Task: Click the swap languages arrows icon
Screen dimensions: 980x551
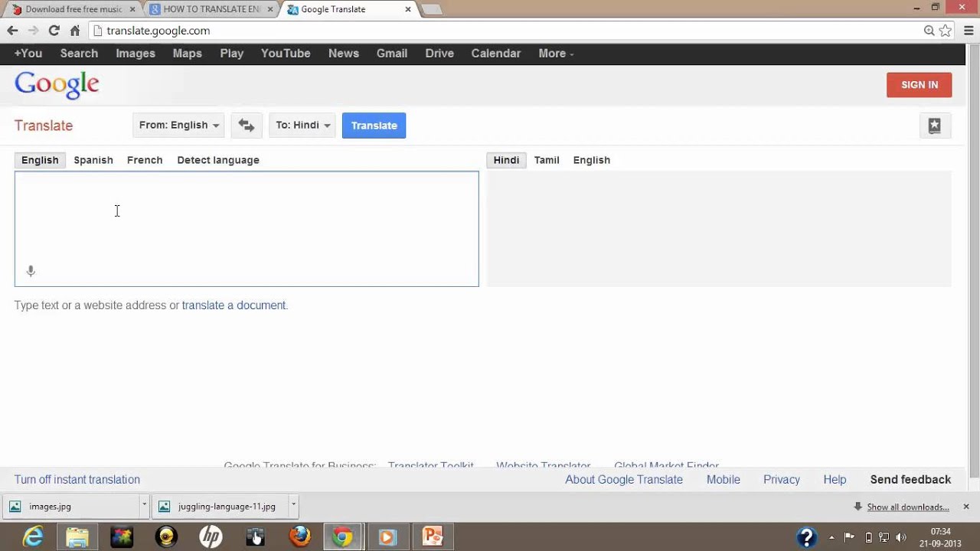Action: 246,126
